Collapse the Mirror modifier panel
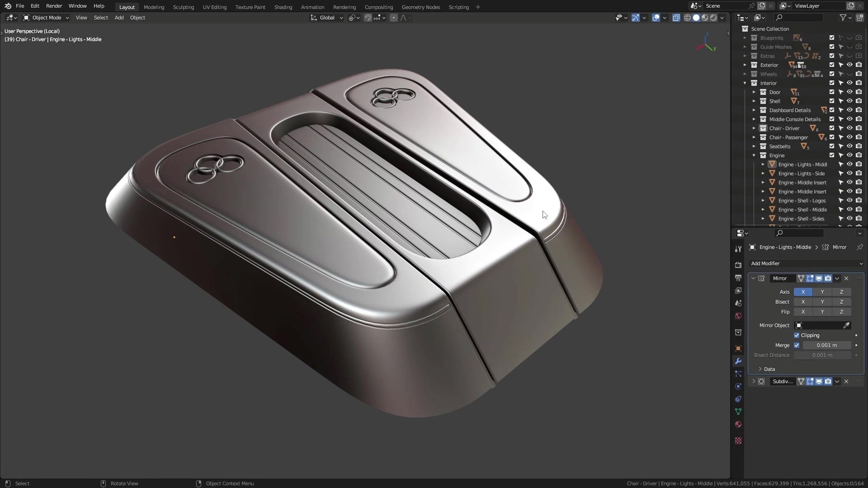The width and height of the screenshot is (868, 488). point(753,278)
